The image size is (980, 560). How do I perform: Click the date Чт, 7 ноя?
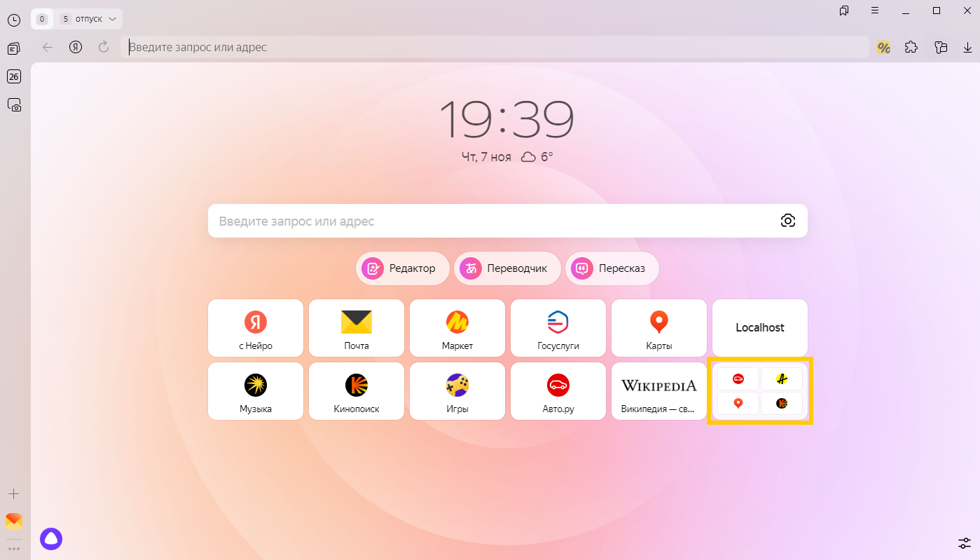pyautogui.click(x=486, y=156)
